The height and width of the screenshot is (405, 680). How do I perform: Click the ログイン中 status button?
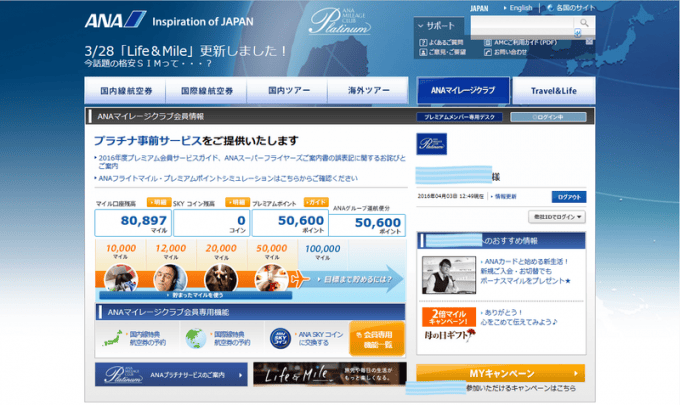548,117
